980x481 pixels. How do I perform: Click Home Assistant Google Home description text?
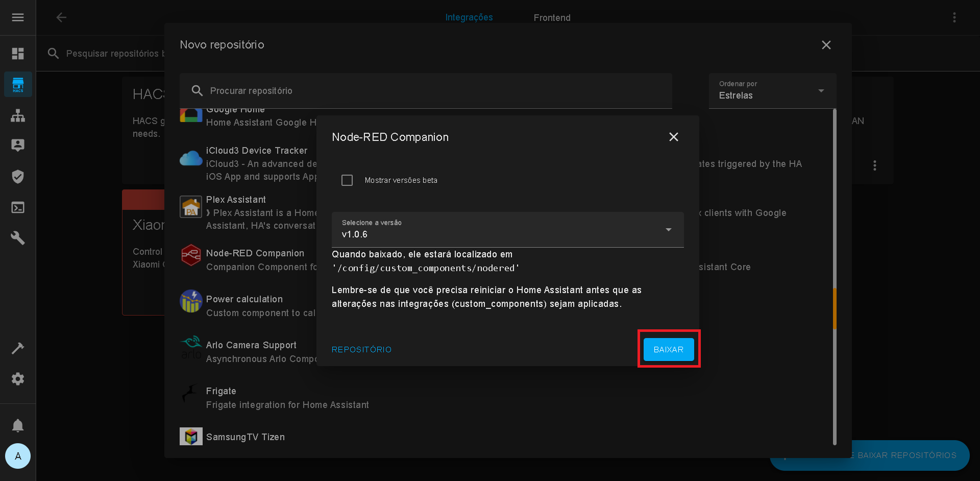(x=261, y=123)
